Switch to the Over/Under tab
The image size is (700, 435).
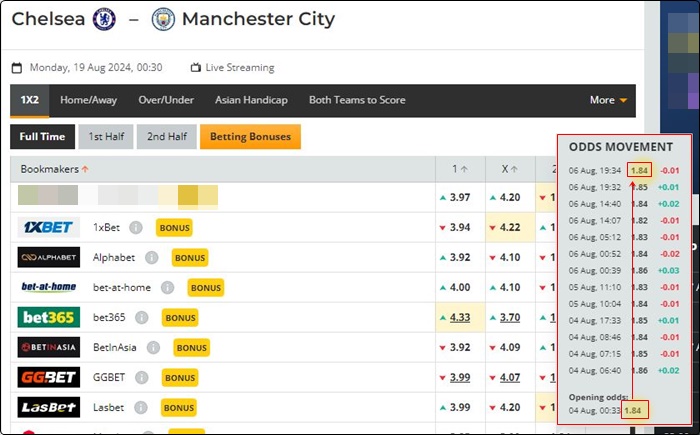click(166, 100)
